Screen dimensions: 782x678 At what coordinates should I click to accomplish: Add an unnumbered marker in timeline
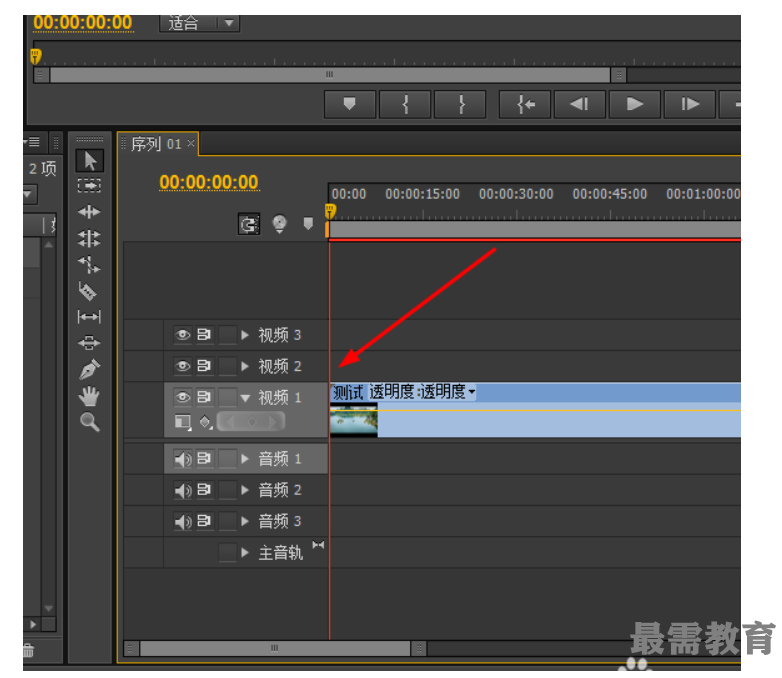[308, 223]
